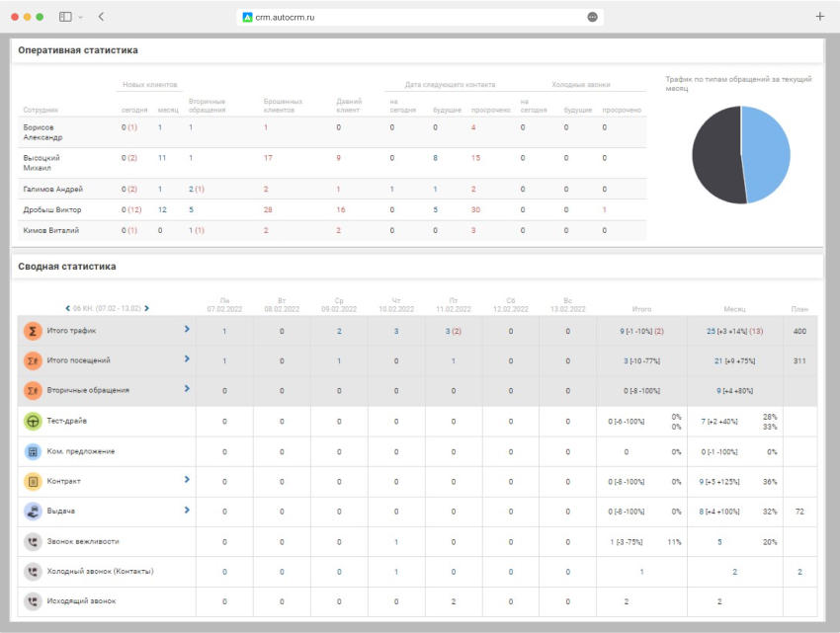Click the yellow Контракт document icon

click(x=32, y=482)
